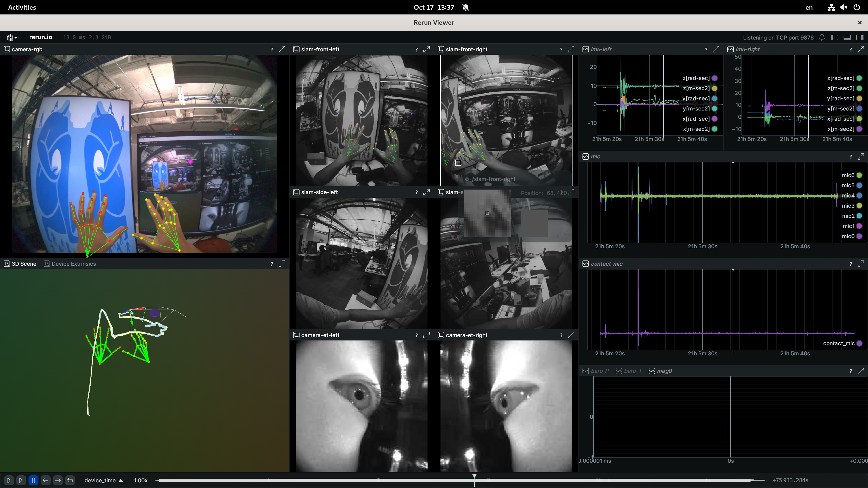Screen dimensions: 868x488
Task: Open the Rerun logo menu icon
Action: point(9,37)
